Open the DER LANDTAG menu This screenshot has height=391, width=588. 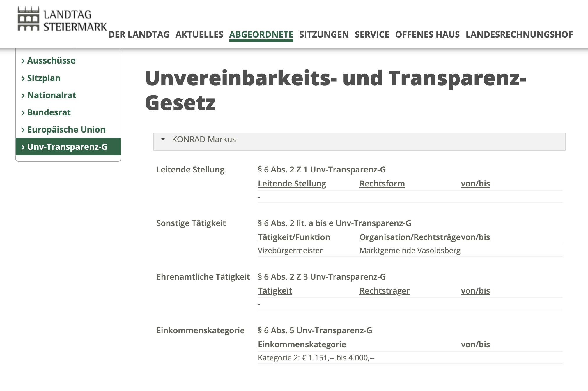point(139,34)
